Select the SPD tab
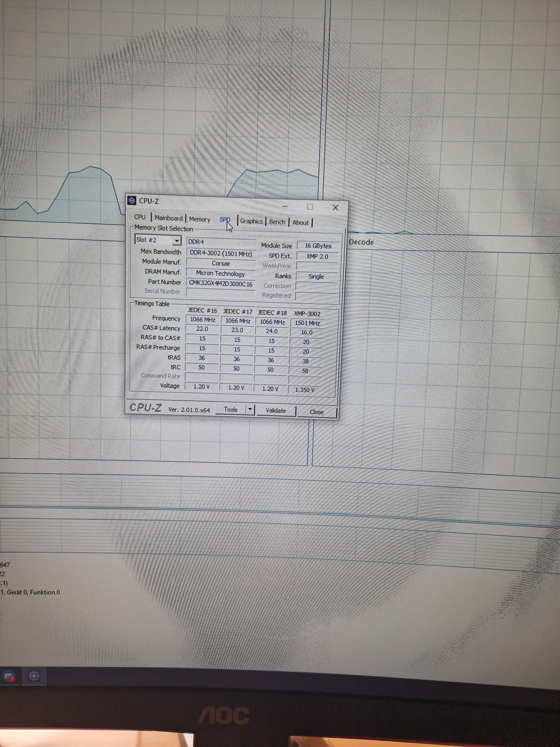Screen dimensions: 560x747 click(225, 220)
